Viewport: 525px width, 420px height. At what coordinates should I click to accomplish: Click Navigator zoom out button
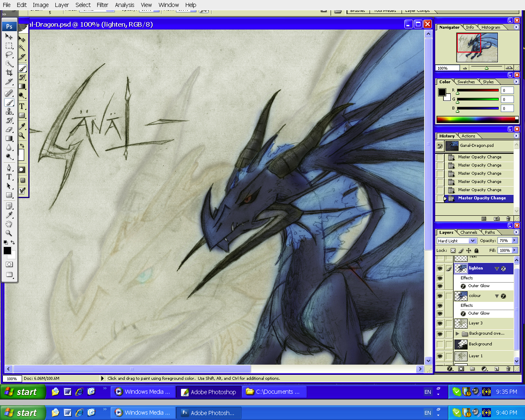(x=465, y=68)
